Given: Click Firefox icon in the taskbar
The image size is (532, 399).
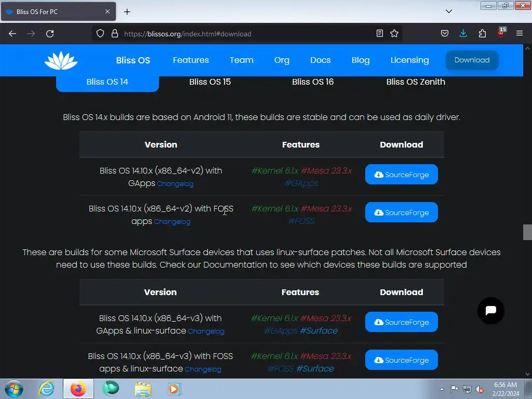Looking at the screenshot, I should pyautogui.click(x=78, y=389).
